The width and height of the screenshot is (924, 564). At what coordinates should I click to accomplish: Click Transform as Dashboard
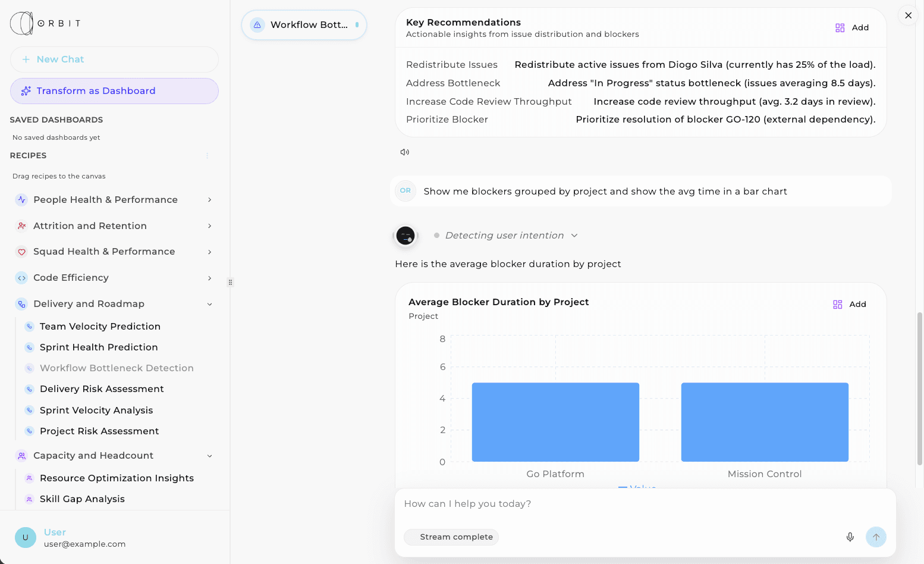114,90
